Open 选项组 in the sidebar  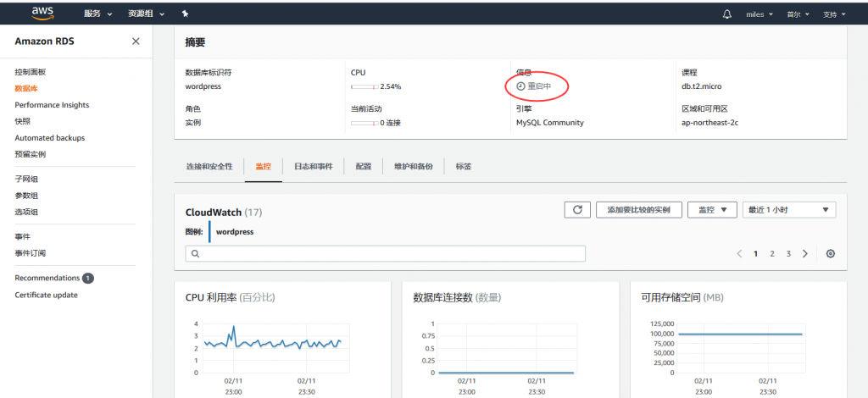tap(26, 212)
